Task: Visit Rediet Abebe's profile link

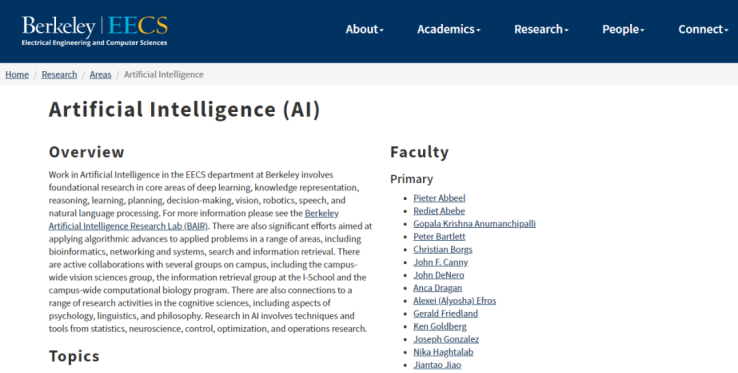Action: 439,211
